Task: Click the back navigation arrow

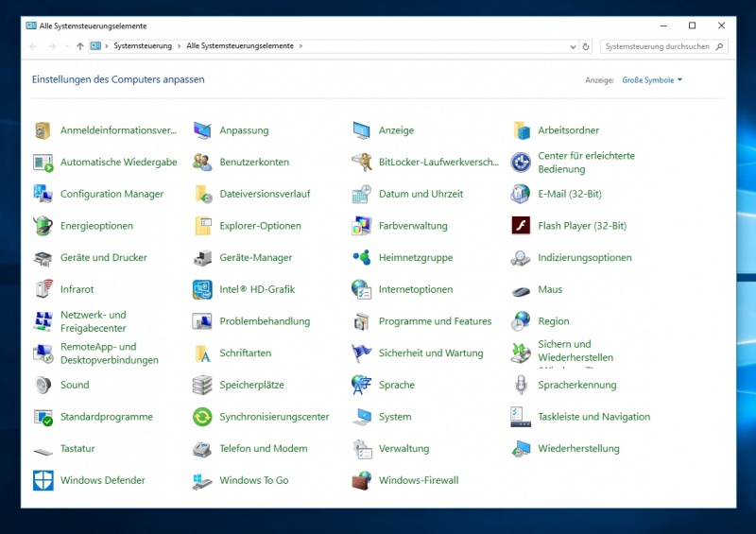Action: pyautogui.click(x=33, y=46)
